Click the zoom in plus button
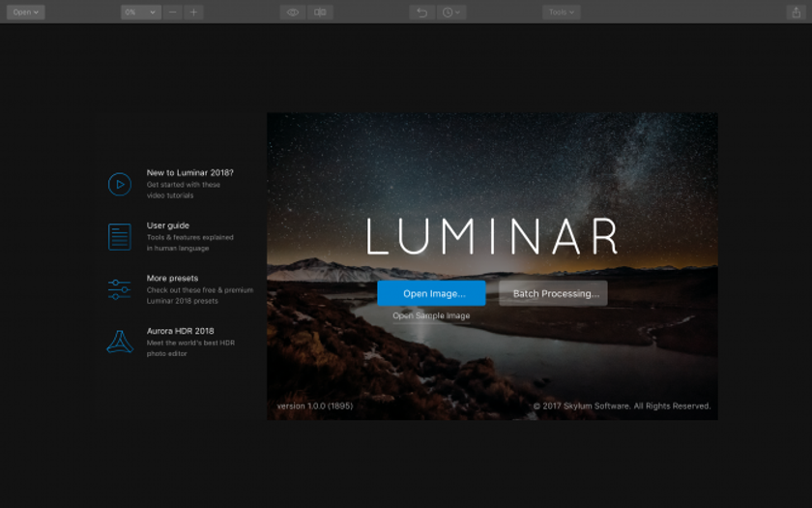Image resolution: width=812 pixels, height=508 pixels. coord(193,12)
